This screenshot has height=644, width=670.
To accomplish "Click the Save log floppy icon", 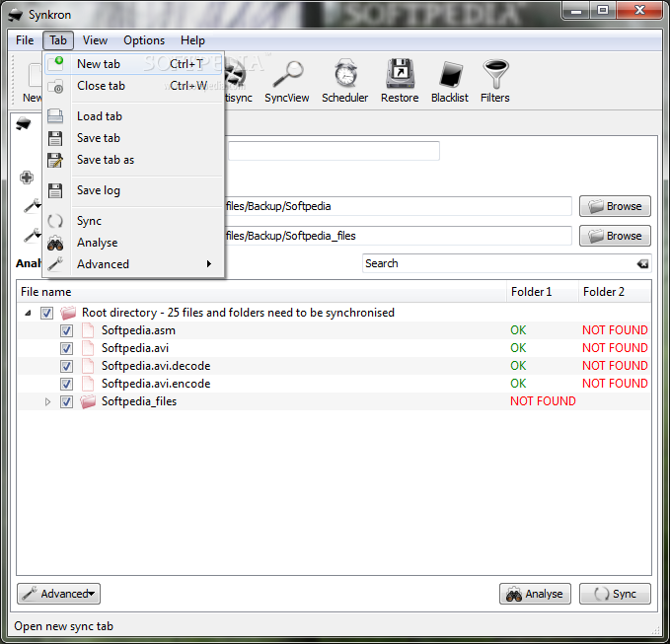I will (55, 191).
